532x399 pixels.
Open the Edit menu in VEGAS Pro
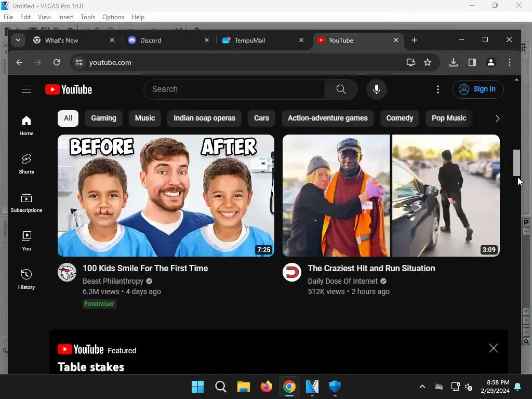[x=25, y=17]
